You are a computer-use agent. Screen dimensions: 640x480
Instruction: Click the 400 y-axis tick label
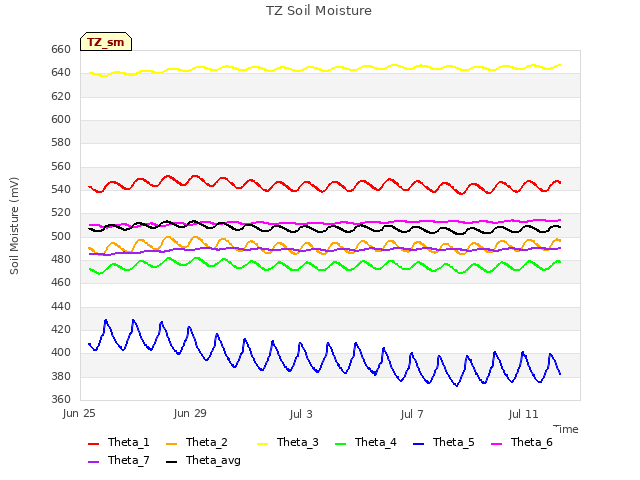(61, 353)
